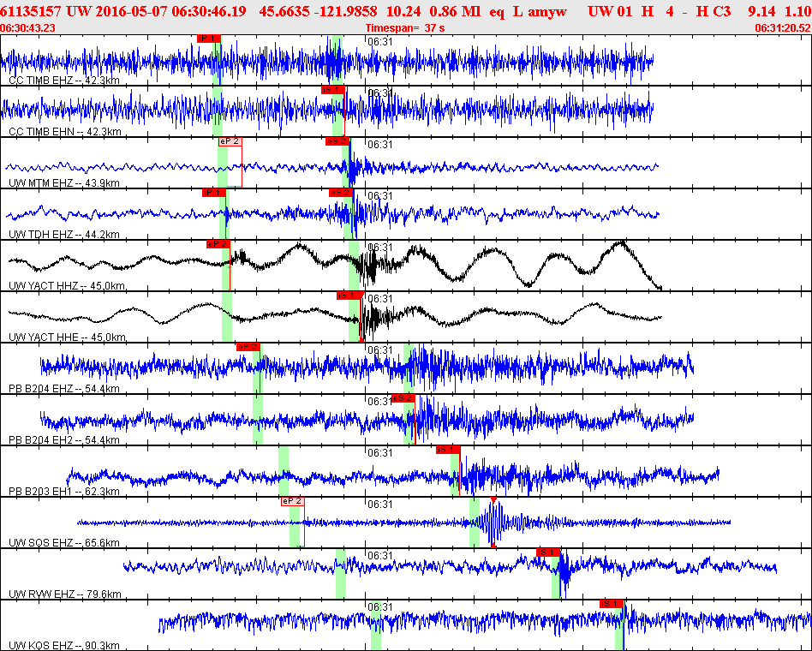Click the iS 1 pick flag on PB B203 EH1

tap(447, 450)
